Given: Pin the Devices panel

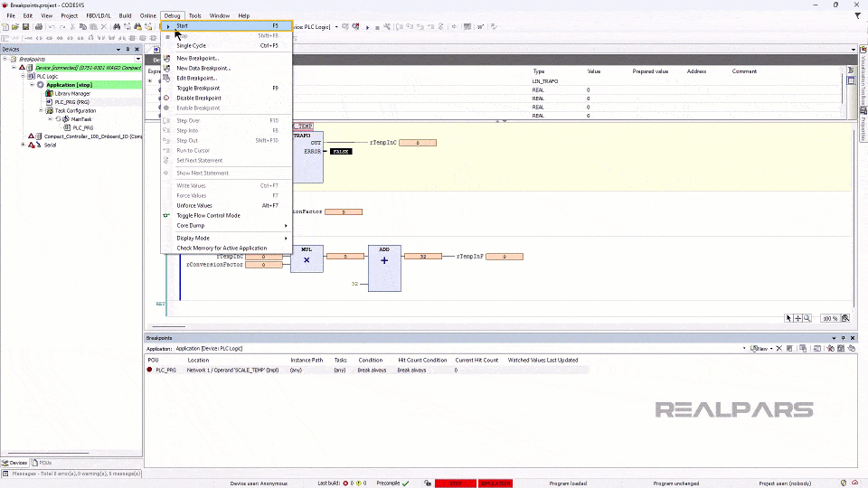Looking at the screenshot, I should (x=127, y=49).
